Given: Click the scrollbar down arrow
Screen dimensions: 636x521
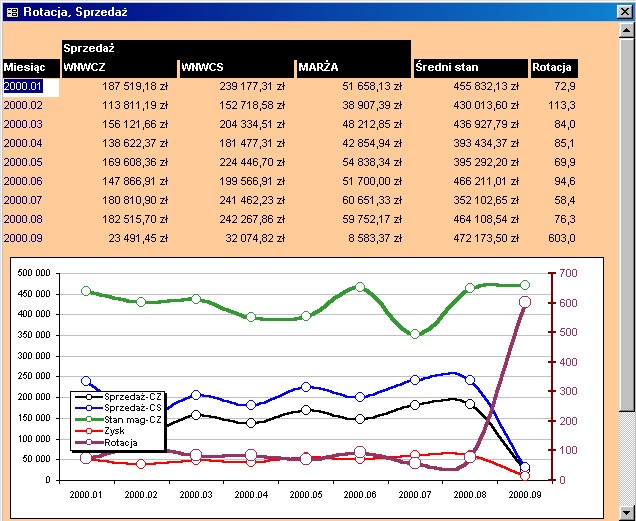Looking at the screenshot, I should pos(627,512).
